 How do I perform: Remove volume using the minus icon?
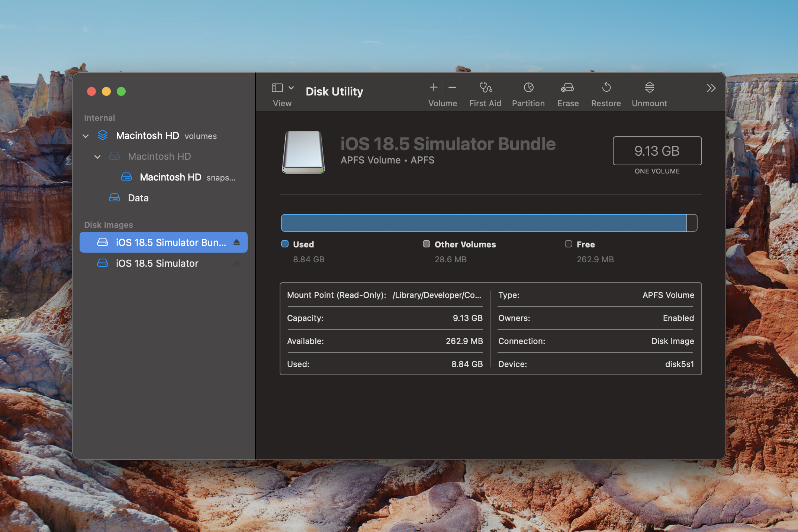click(452, 87)
